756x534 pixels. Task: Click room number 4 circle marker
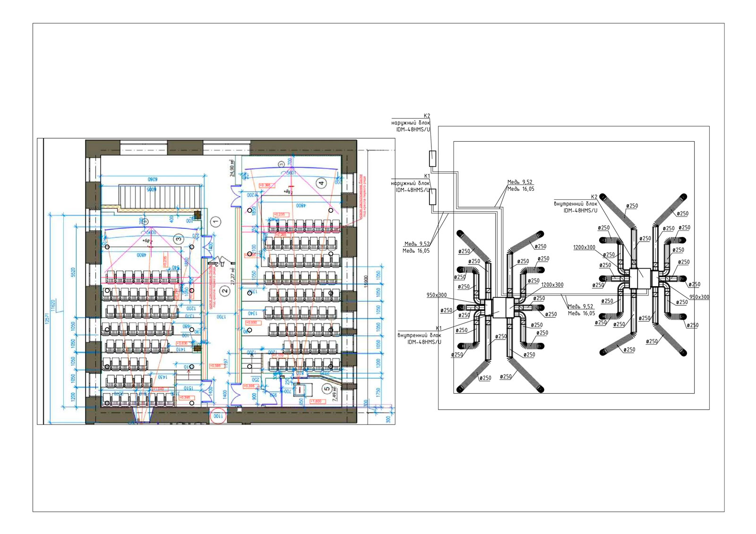click(x=322, y=183)
